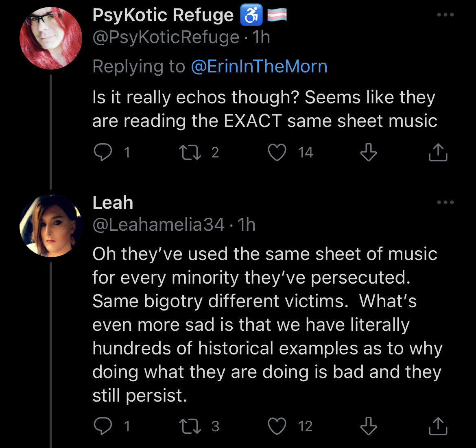This screenshot has height=448, width=476.
Task: Share Leah's tweet
Action: 438,426
